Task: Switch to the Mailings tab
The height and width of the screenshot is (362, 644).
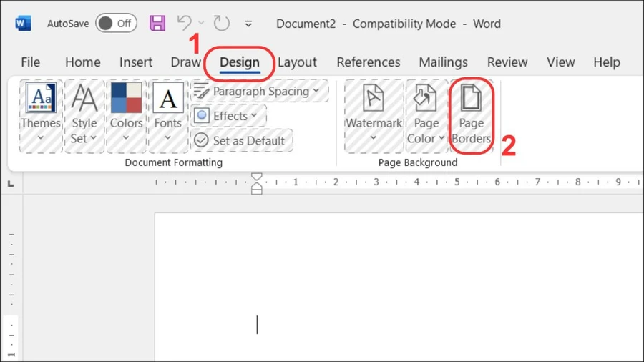Action: pos(443,62)
